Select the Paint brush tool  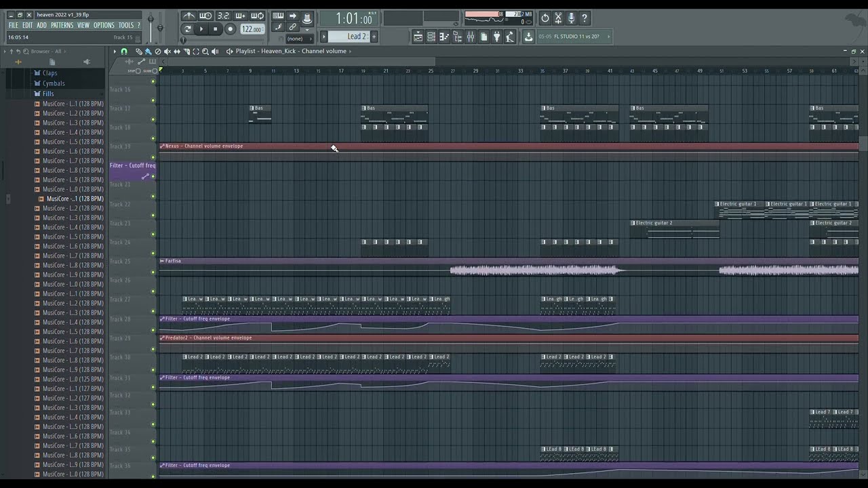(x=148, y=52)
